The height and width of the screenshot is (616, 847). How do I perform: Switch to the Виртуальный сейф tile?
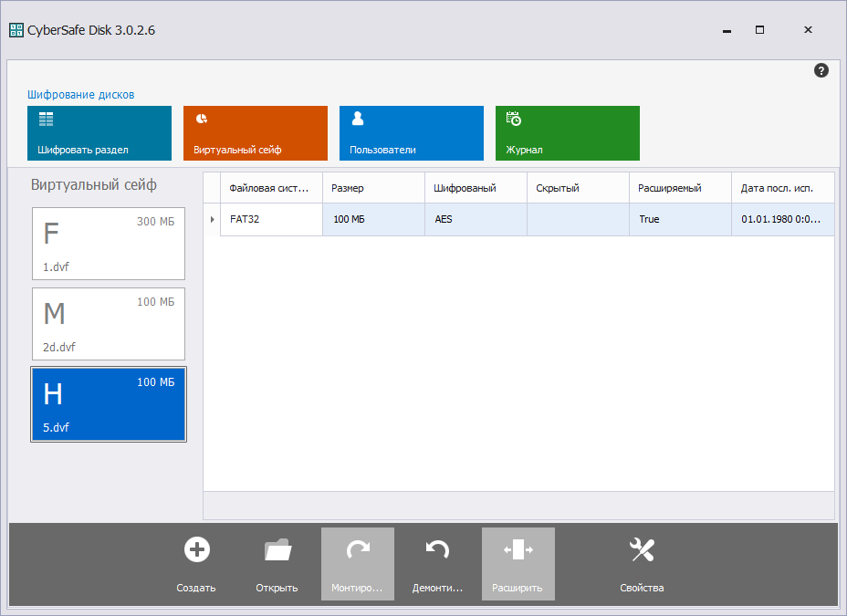pos(256,133)
